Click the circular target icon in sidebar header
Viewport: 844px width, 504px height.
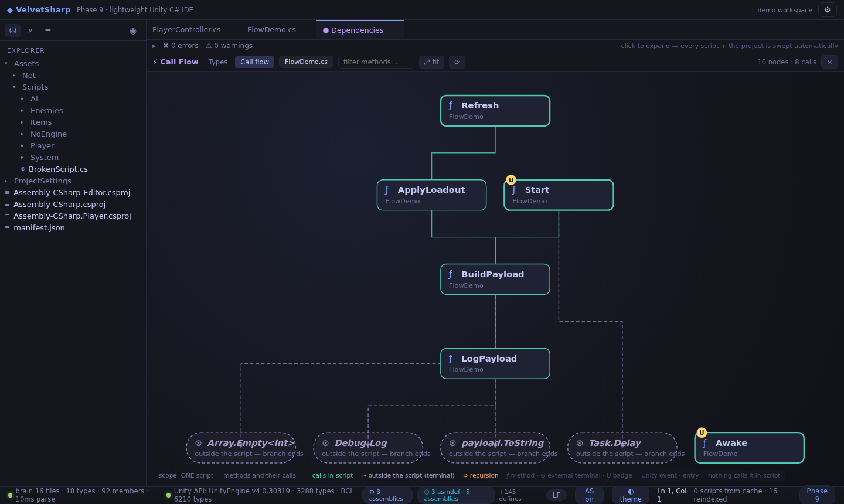pyautogui.click(x=133, y=30)
